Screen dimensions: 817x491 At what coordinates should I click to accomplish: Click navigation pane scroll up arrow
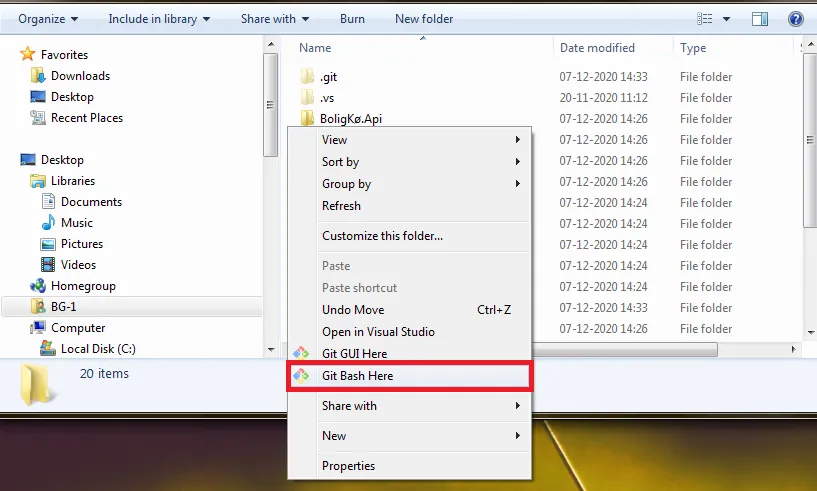271,44
